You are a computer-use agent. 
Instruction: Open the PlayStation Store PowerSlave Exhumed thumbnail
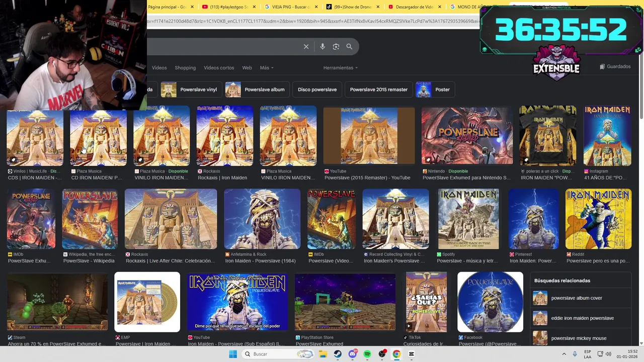coord(345,302)
